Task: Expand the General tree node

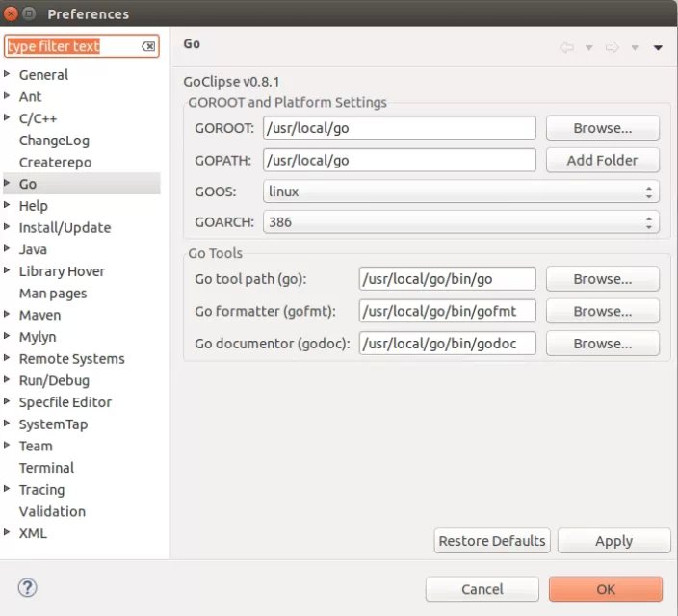Action: [x=7, y=74]
